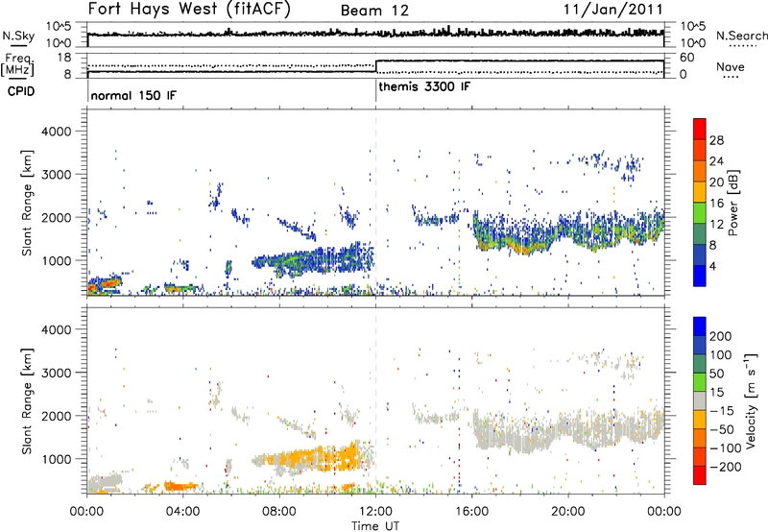The width and height of the screenshot is (768, 532).
Task: Click the 'Slant Range [km]' label of velocity panel
Action: tap(27, 400)
